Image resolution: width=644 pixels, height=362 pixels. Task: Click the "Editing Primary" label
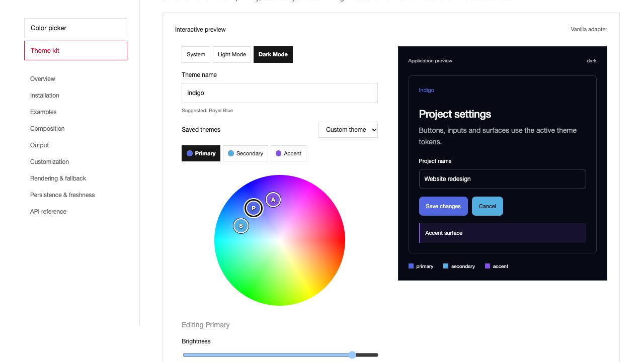click(206, 325)
